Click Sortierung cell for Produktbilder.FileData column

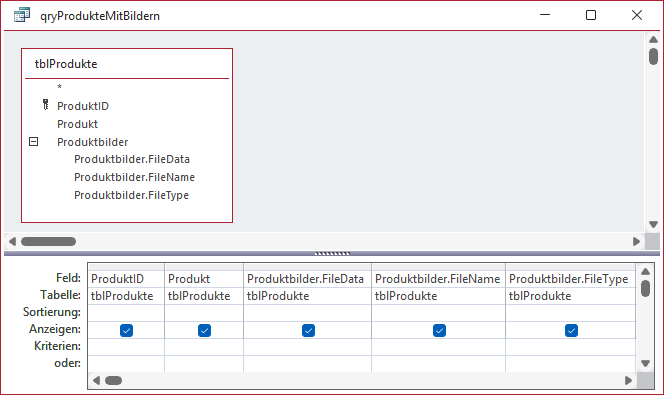tap(307, 313)
